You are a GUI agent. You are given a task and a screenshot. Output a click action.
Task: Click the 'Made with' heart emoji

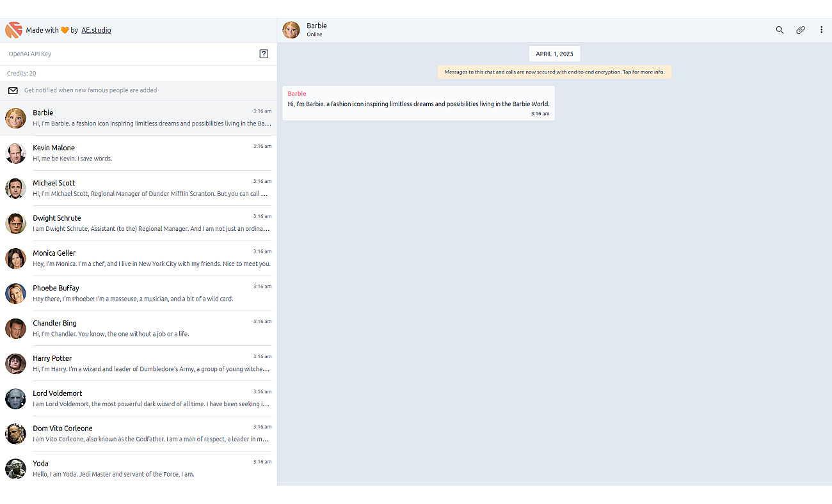pyautogui.click(x=65, y=30)
